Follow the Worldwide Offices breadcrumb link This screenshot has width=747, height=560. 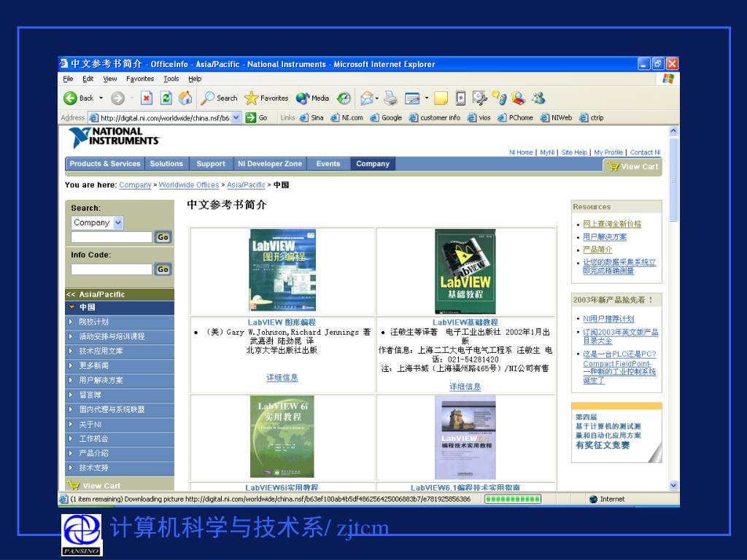point(189,184)
